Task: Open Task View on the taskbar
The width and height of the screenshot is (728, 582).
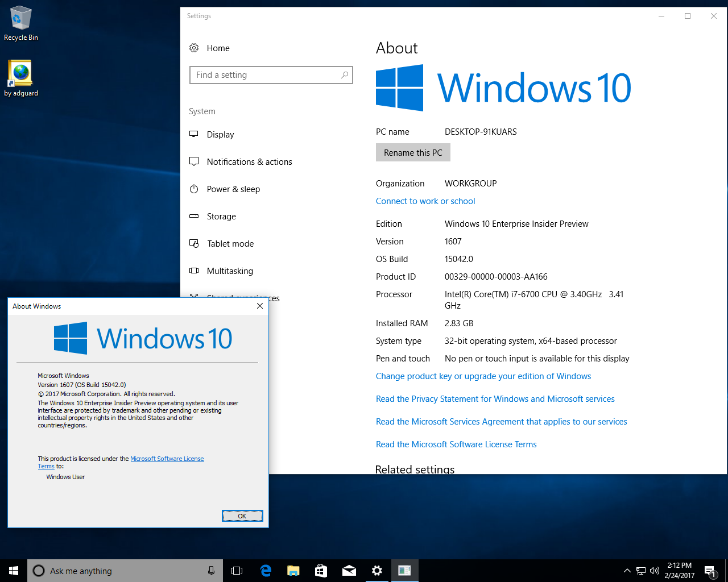Action: [x=237, y=571]
